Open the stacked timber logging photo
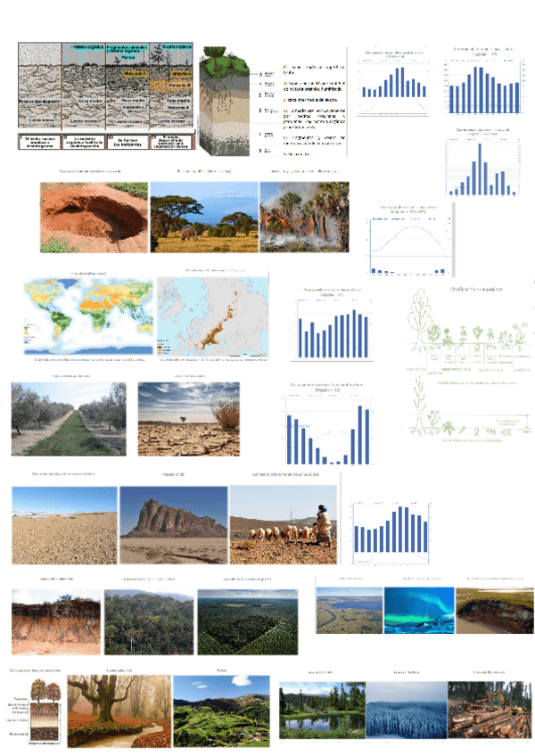535x756 pixels. coord(490,710)
